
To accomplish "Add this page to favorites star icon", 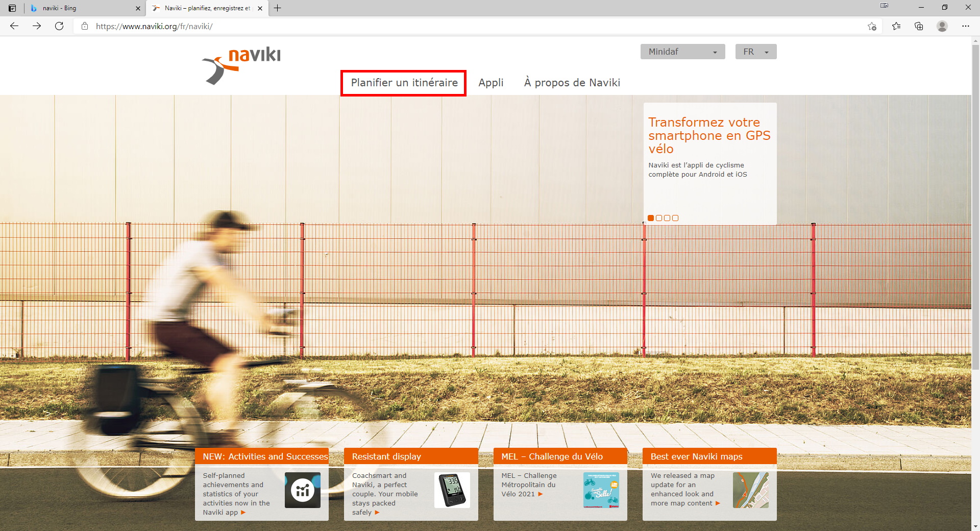I will click(x=872, y=26).
